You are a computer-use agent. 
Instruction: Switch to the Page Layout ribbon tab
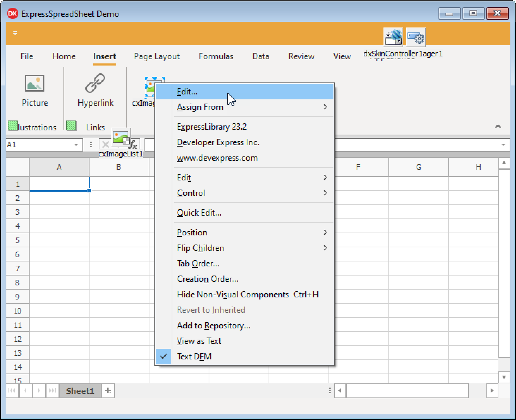point(156,56)
